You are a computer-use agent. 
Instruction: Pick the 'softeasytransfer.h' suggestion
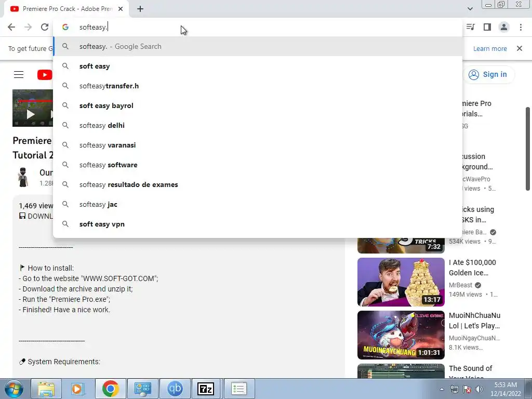click(x=258, y=86)
